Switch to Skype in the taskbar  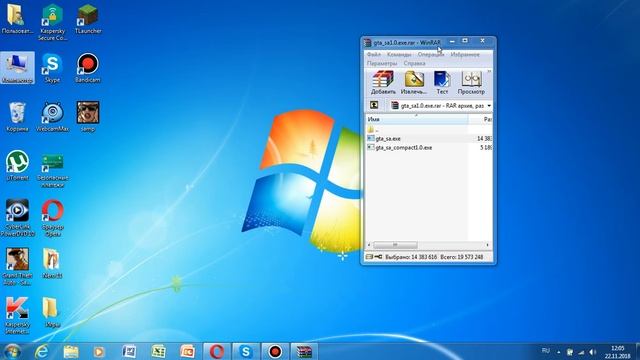(x=246, y=351)
